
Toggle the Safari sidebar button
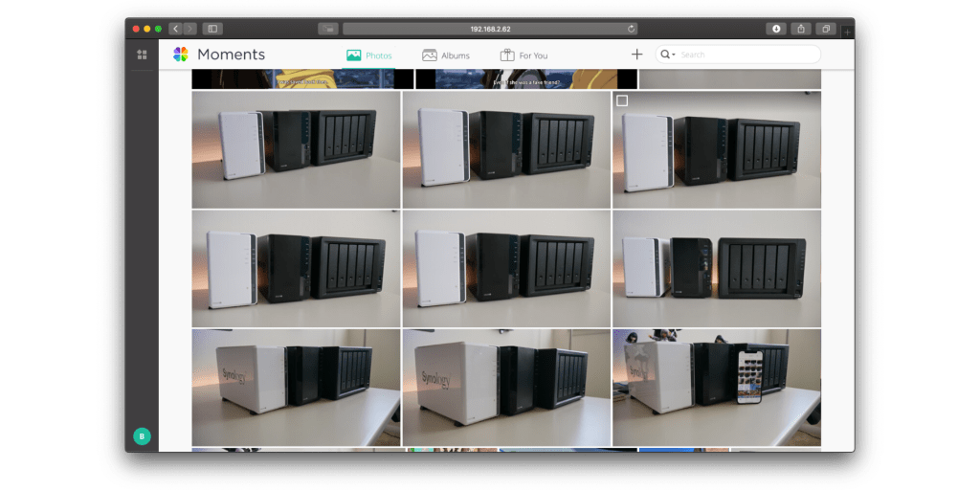coord(212,29)
